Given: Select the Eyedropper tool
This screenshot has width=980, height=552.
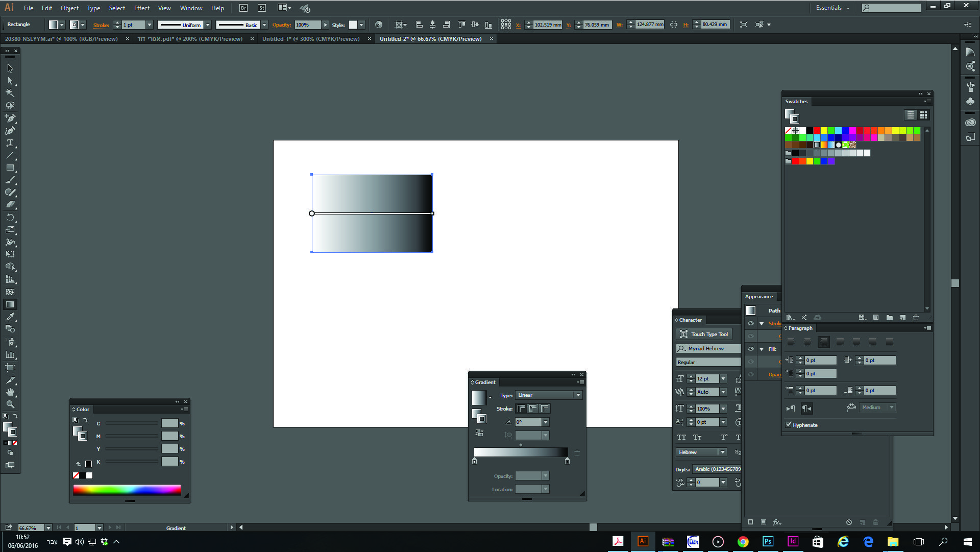Looking at the screenshot, I should (x=10, y=317).
